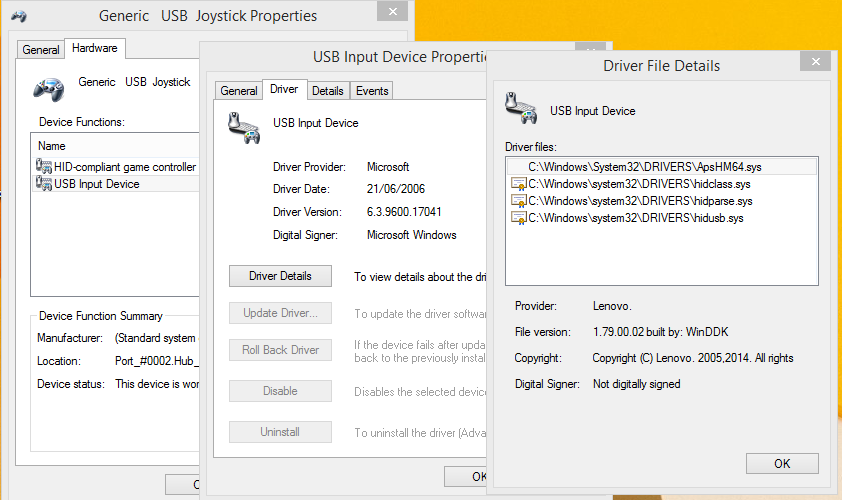Open General tab in USB Input Device Properties
This screenshot has width=842, height=500.
pyautogui.click(x=239, y=91)
